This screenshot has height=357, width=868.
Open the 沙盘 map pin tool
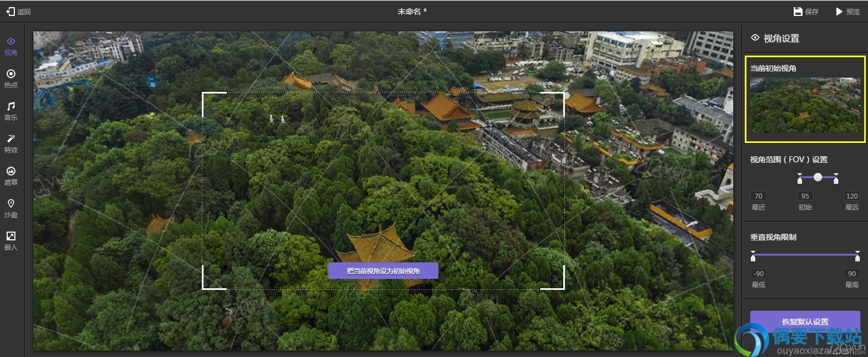pos(11,208)
